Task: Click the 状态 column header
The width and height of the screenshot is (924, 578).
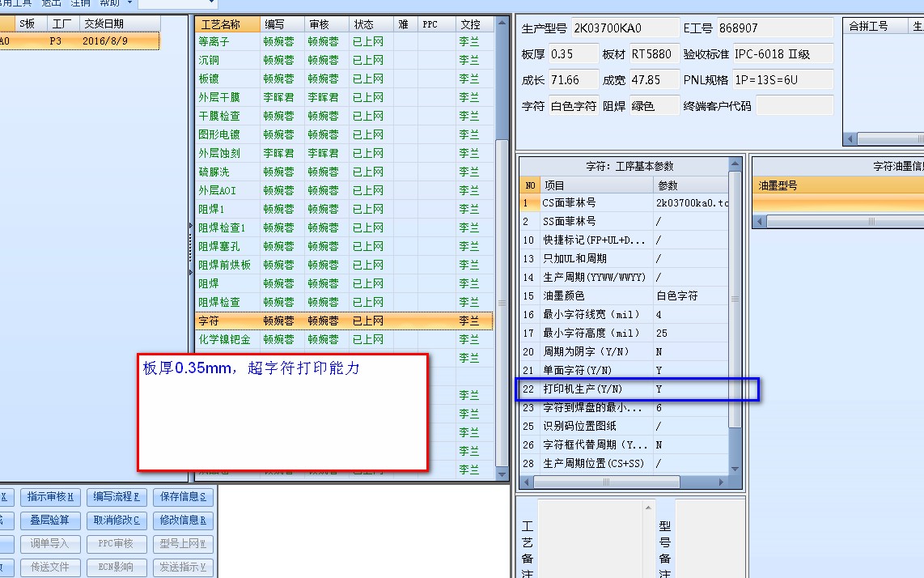Action: (x=371, y=24)
